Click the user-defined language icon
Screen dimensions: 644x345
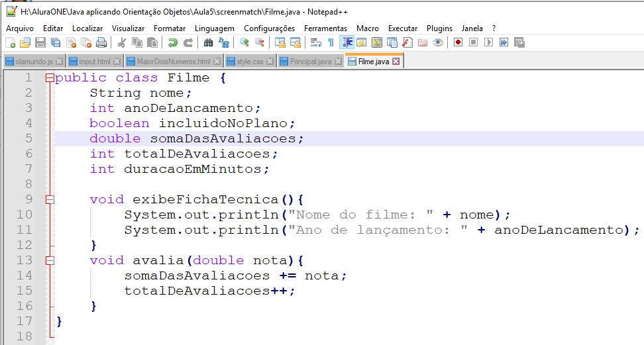pyautogui.click(x=362, y=42)
